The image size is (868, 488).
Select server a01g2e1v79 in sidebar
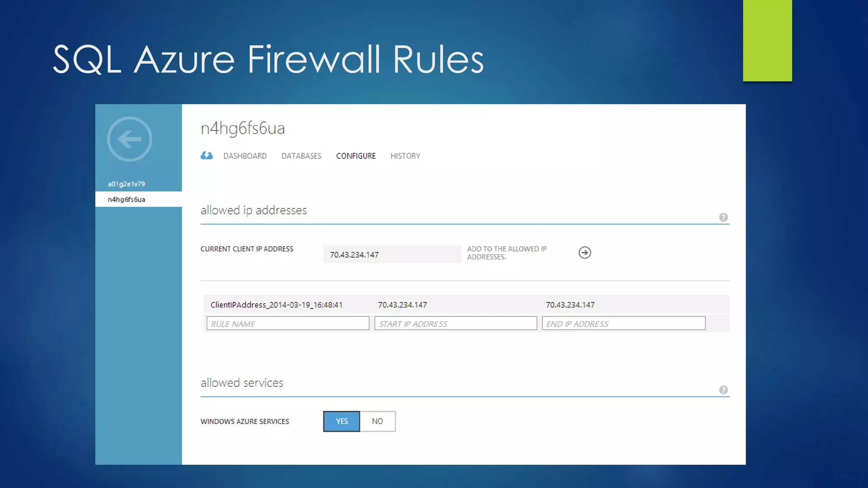(126, 184)
